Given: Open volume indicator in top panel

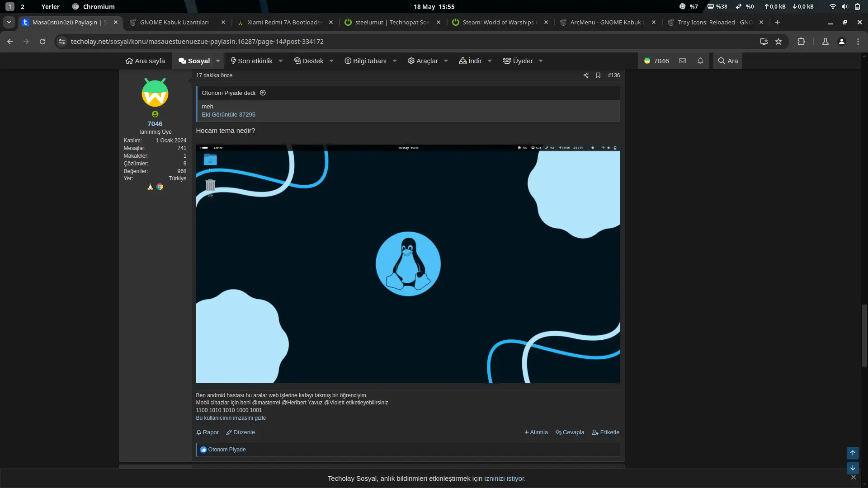Looking at the screenshot, I should (844, 7).
